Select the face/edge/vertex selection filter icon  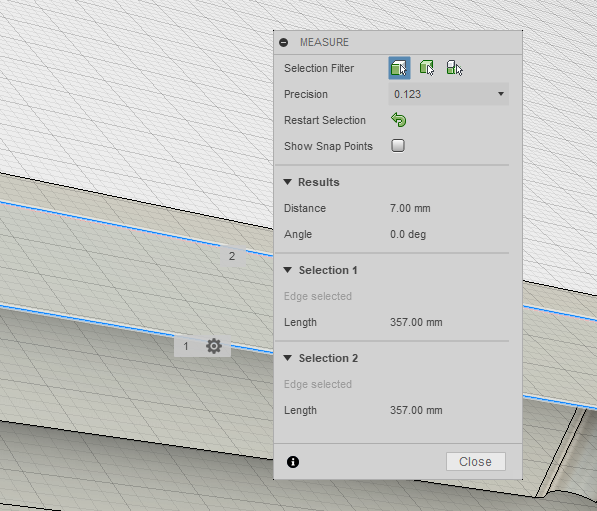click(x=399, y=68)
